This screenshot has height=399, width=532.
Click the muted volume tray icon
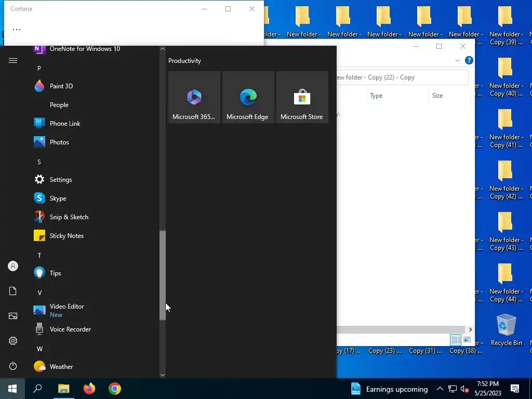(x=464, y=389)
